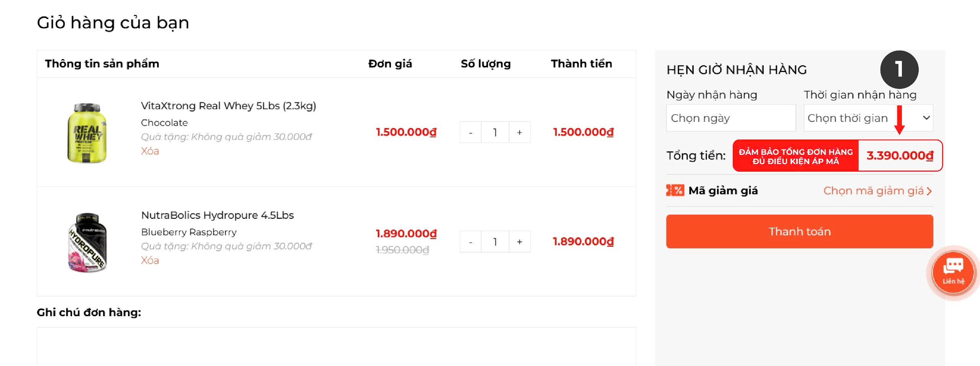The height and width of the screenshot is (366, 980).
Task: Decrease VitaXtrong Real Whey quantity with minus
Action: pos(470,133)
